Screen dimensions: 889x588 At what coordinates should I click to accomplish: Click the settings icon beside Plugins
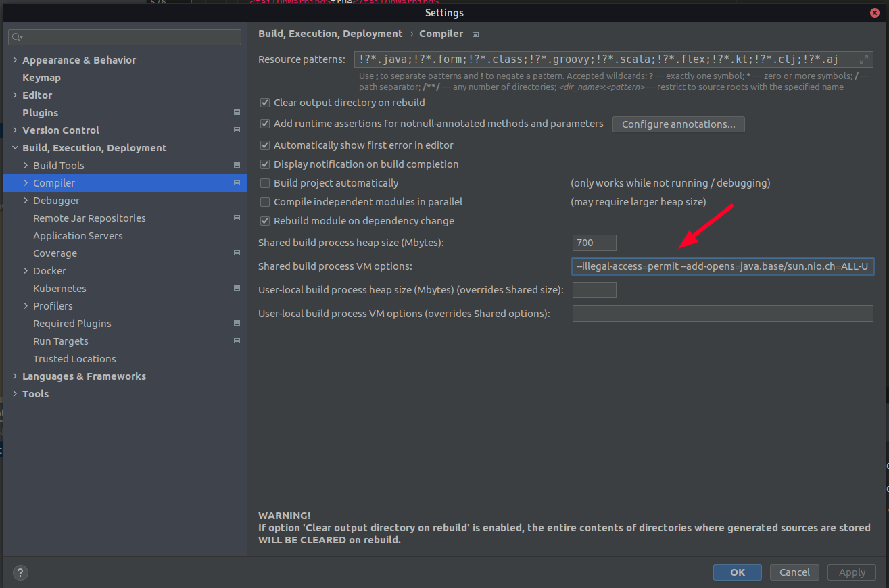point(236,112)
